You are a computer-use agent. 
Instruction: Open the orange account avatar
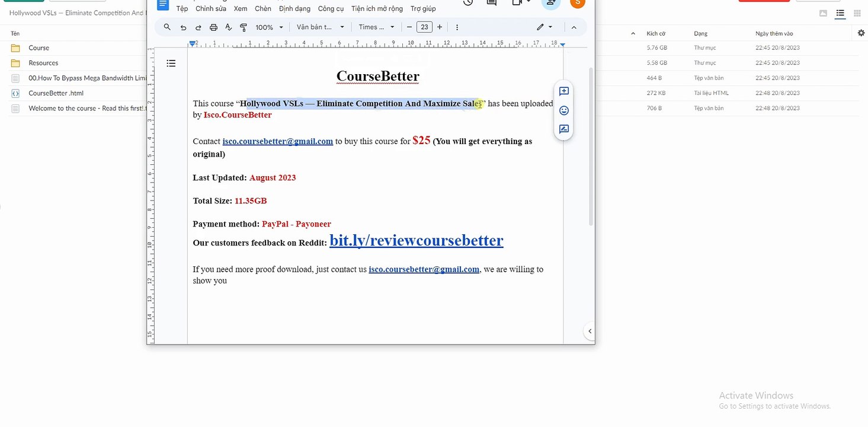pyautogui.click(x=578, y=3)
